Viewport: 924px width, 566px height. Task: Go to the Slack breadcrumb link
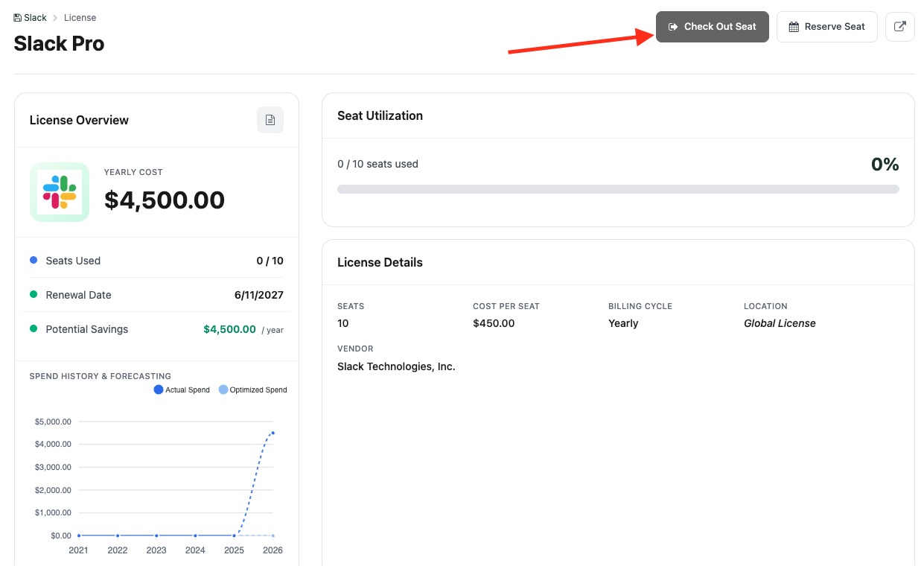click(35, 17)
